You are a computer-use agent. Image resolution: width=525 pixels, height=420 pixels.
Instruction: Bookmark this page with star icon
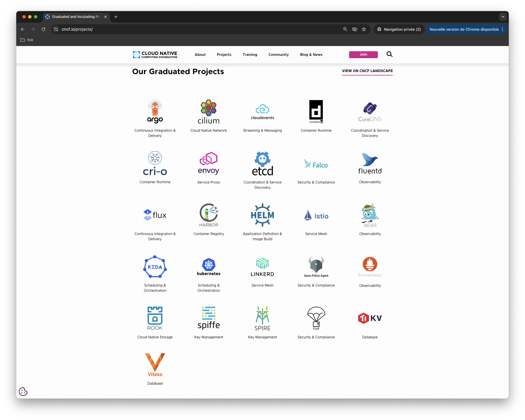[x=364, y=29]
